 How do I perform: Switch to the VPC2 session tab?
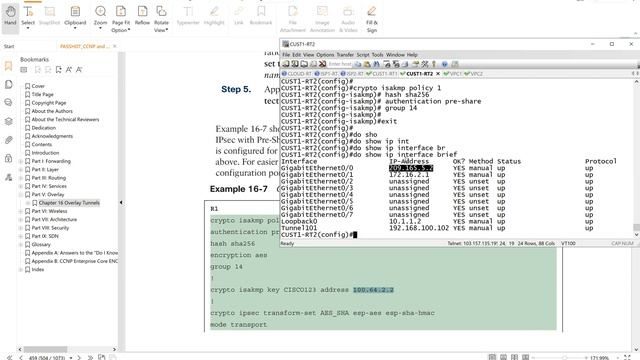tap(473, 74)
